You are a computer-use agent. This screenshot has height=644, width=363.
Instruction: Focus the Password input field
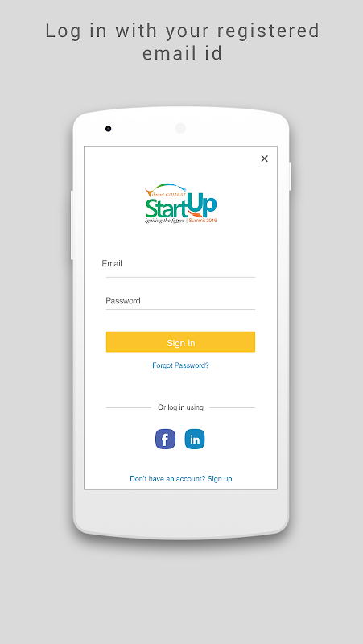180,301
